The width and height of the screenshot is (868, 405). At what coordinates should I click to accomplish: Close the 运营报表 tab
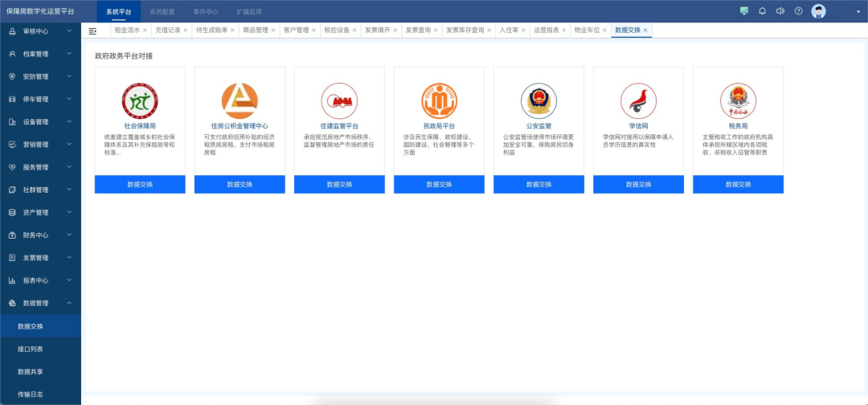pos(564,31)
